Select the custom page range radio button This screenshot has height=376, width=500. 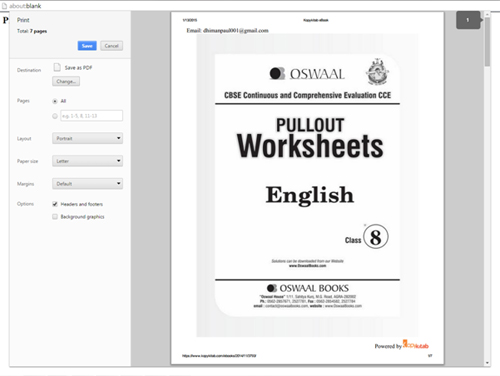point(55,116)
